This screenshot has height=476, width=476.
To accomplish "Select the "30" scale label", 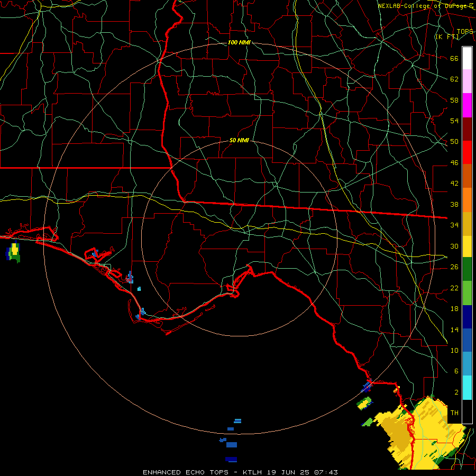I will coord(454,246).
